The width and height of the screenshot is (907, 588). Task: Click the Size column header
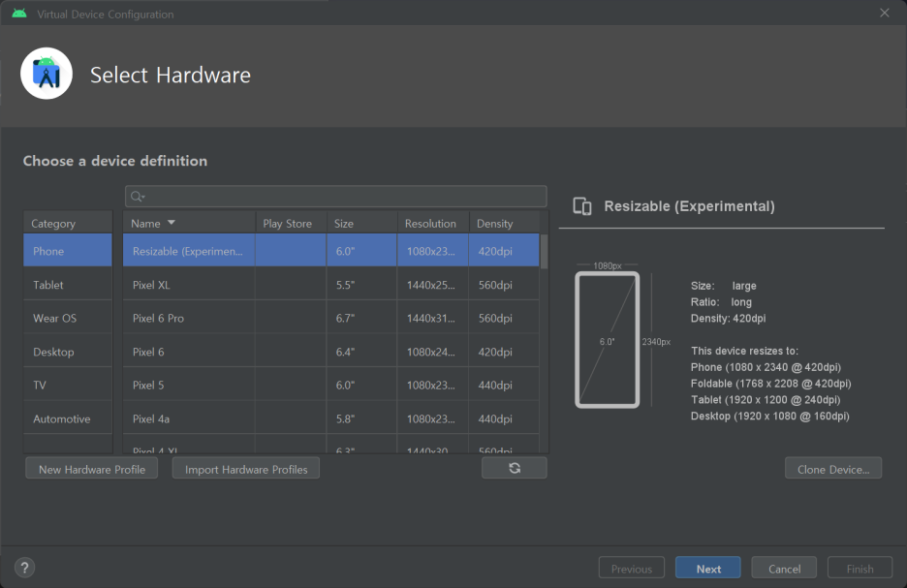coord(362,223)
